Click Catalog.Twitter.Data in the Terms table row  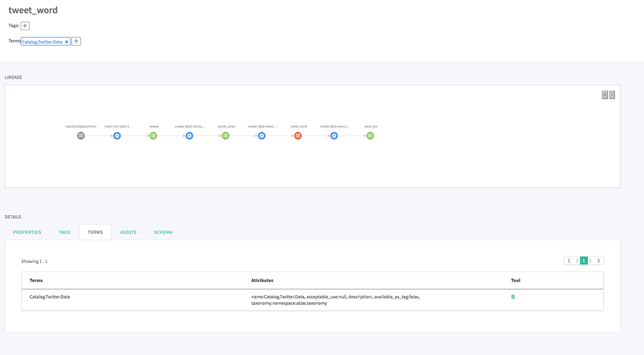coord(50,297)
